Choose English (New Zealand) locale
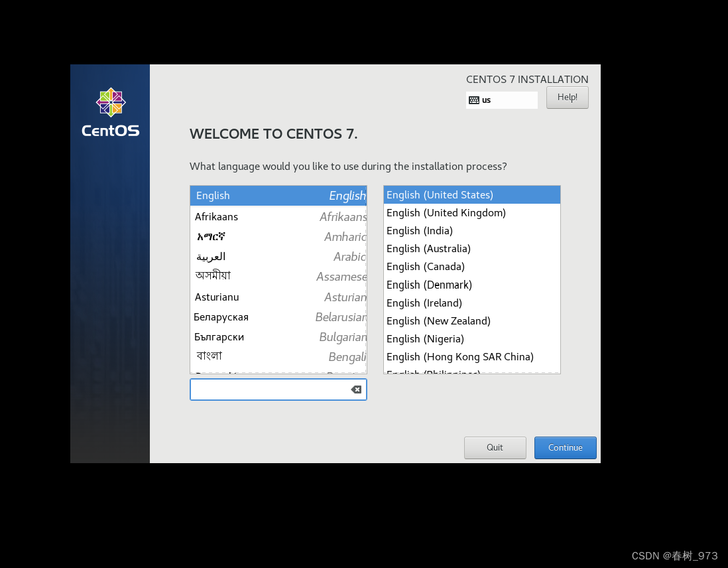The height and width of the screenshot is (568, 728). pos(471,321)
